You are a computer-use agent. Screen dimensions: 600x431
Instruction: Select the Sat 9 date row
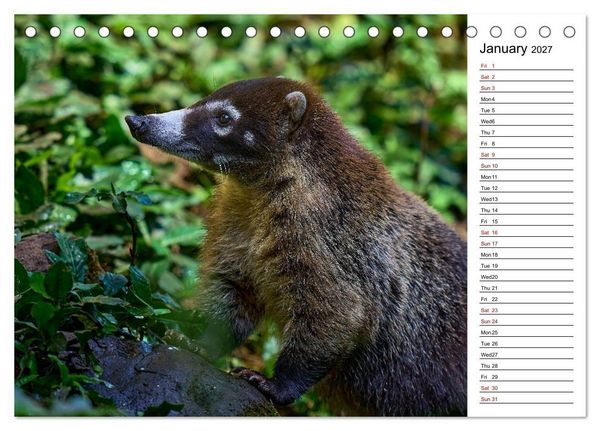pos(527,155)
